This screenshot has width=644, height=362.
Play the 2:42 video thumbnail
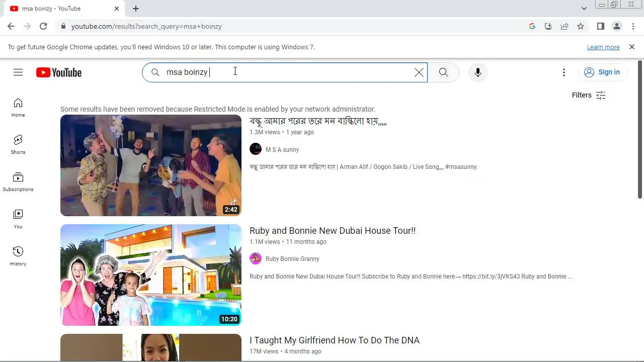pos(151,165)
